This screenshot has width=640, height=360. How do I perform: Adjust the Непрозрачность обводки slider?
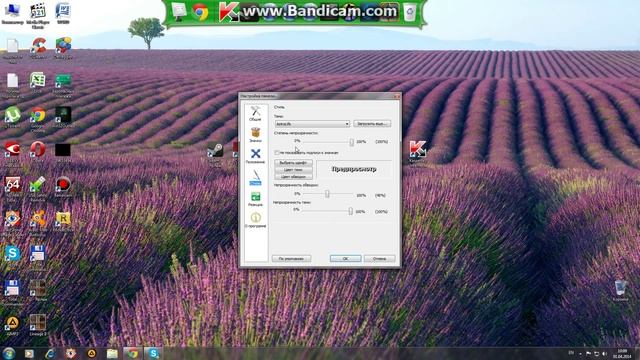pos(327,194)
